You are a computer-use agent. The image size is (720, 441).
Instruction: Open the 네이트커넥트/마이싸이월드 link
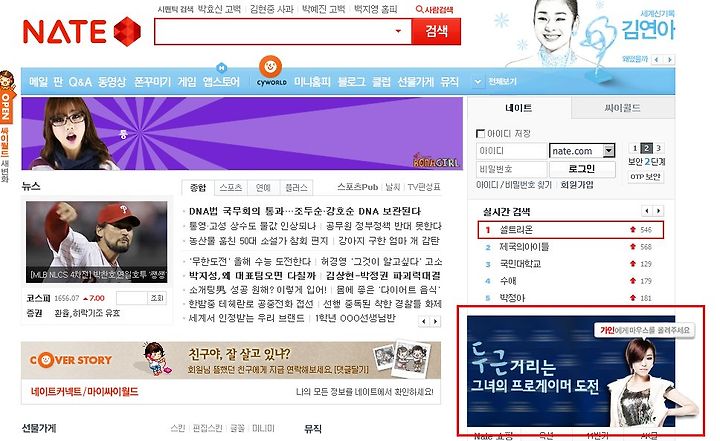(84, 392)
